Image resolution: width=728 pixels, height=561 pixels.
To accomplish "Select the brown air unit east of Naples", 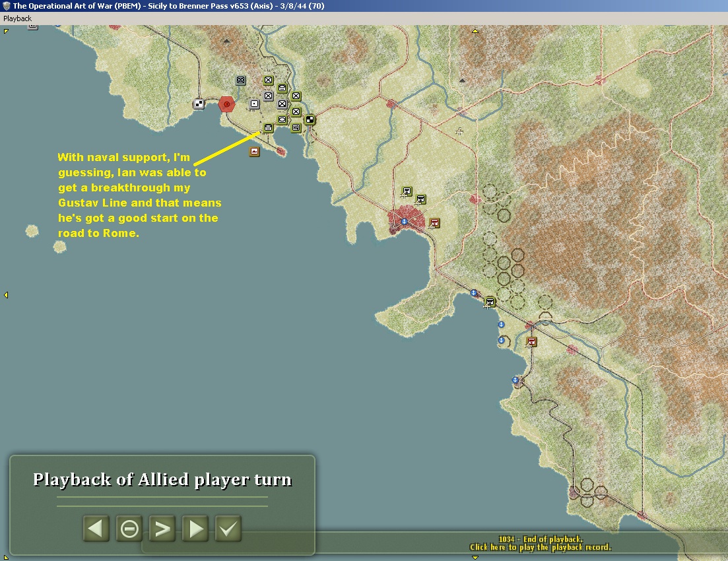I will coord(434,223).
